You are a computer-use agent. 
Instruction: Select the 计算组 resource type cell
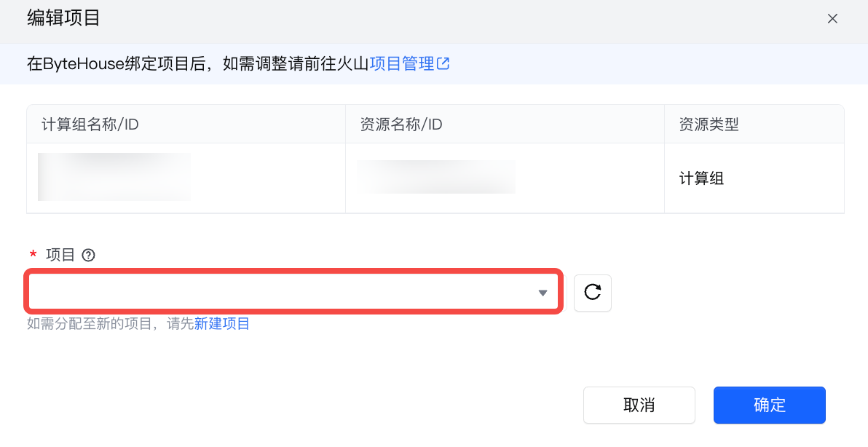(x=701, y=178)
